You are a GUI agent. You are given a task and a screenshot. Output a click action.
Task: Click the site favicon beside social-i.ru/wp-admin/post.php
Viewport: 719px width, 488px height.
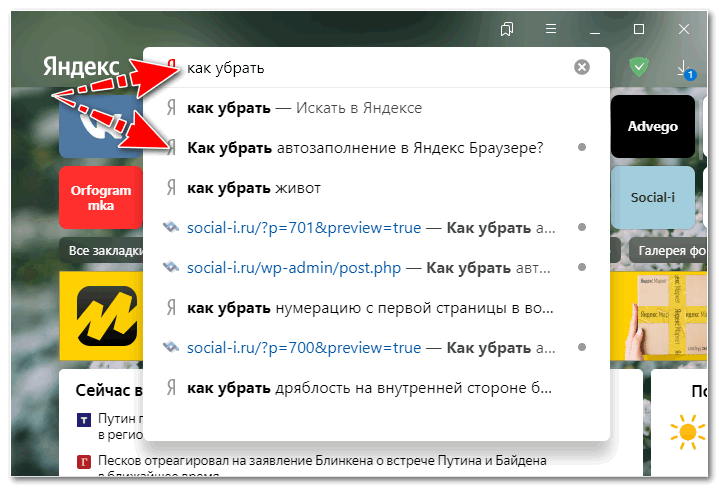(171, 267)
